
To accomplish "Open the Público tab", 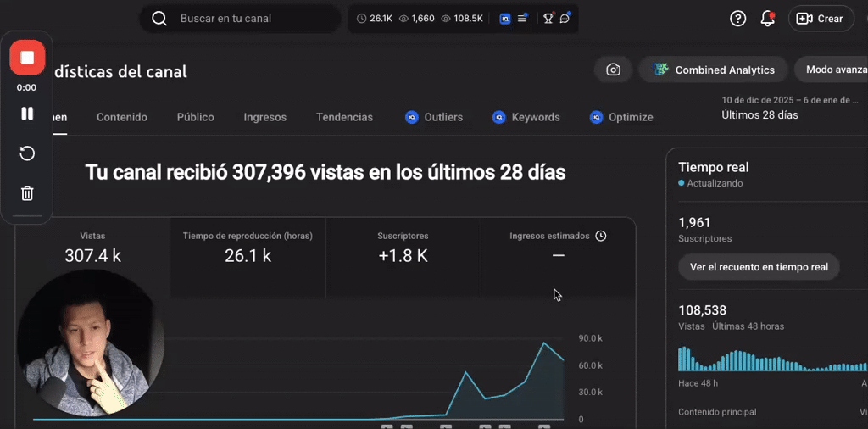I will pos(196,117).
